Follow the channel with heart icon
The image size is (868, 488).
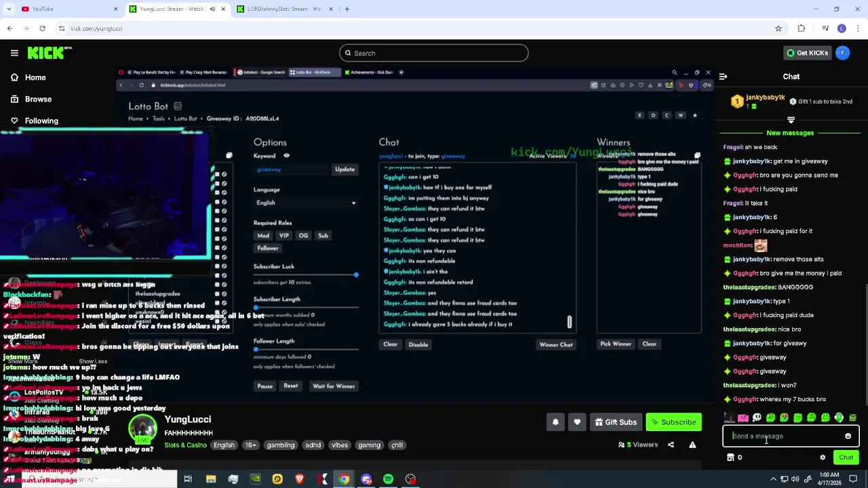pyautogui.click(x=577, y=422)
